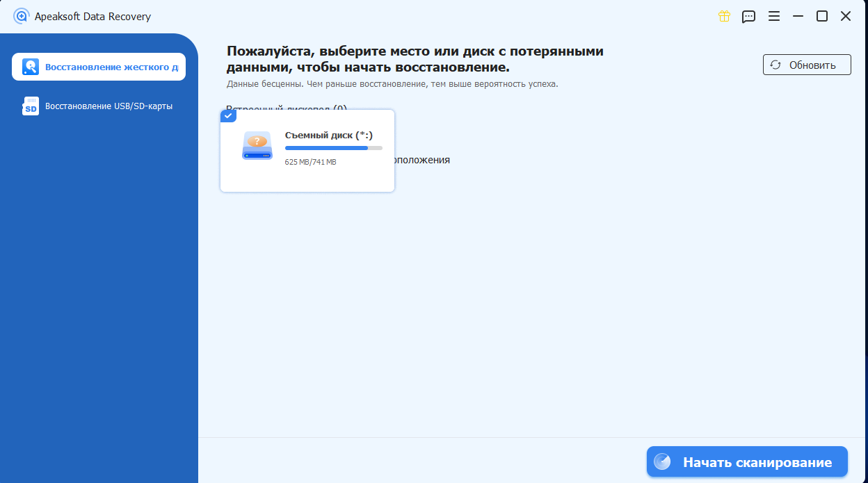Click the Apeaksoft Data Recovery logo icon
868x483 pixels.
pyautogui.click(x=20, y=16)
